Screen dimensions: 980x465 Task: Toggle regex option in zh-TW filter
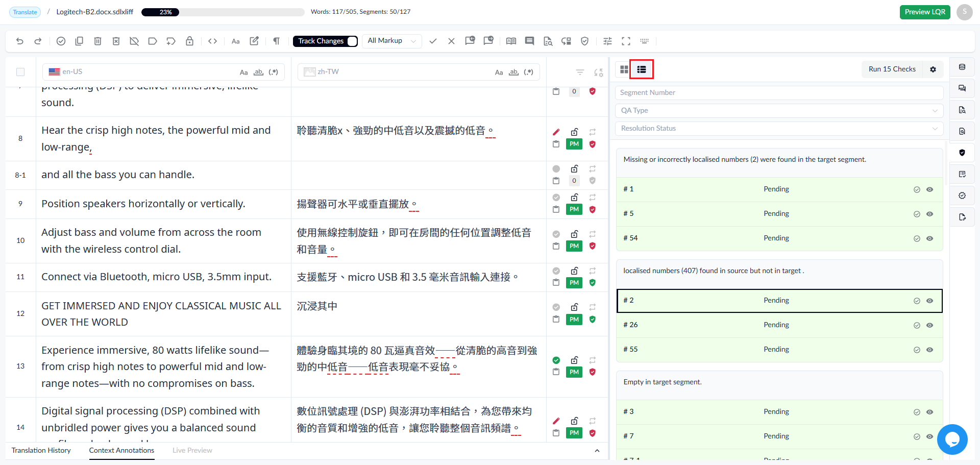pos(529,72)
